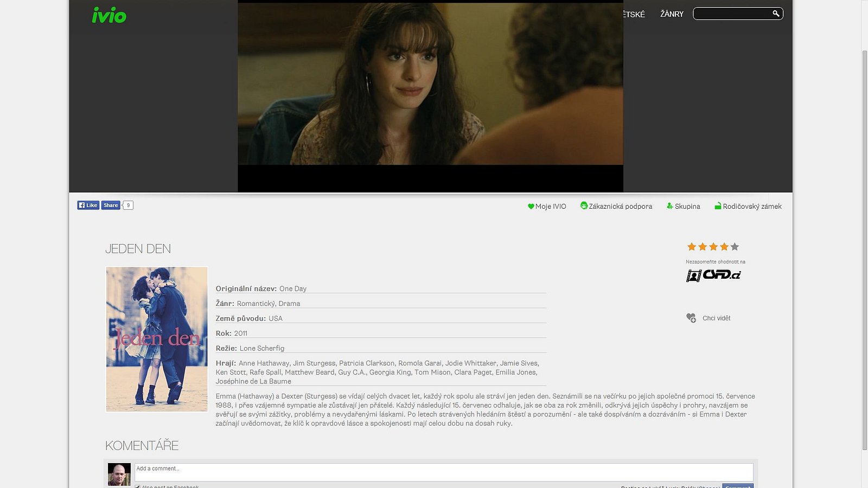This screenshot has width=868, height=488.
Task: Click the video player frame
Action: (430, 92)
